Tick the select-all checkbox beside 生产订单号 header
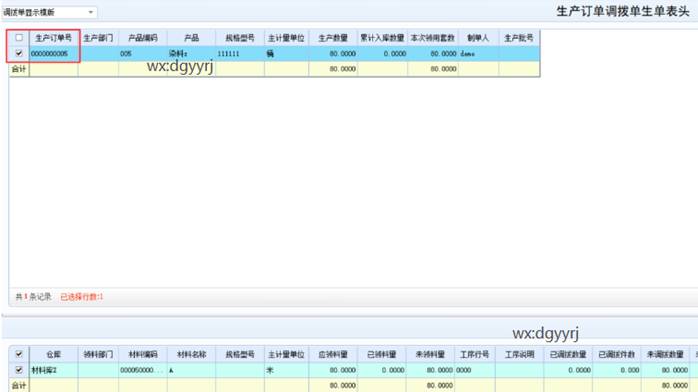 click(19, 38)
